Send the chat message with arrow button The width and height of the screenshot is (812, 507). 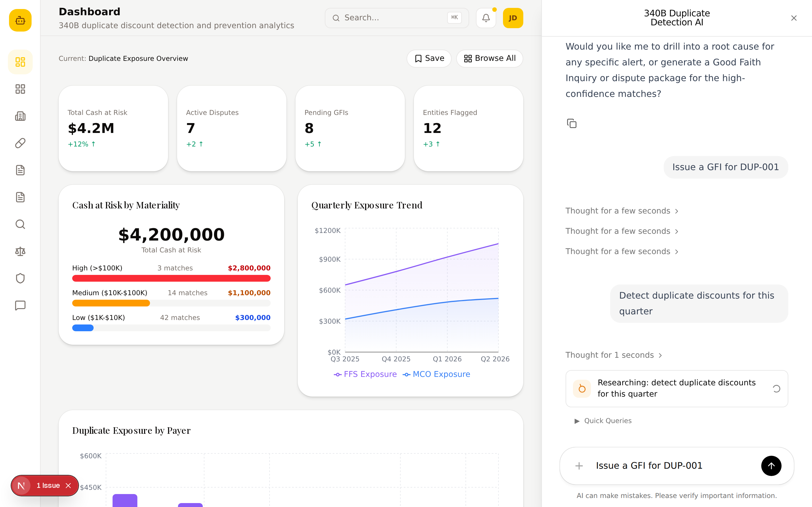click(771, 466)
